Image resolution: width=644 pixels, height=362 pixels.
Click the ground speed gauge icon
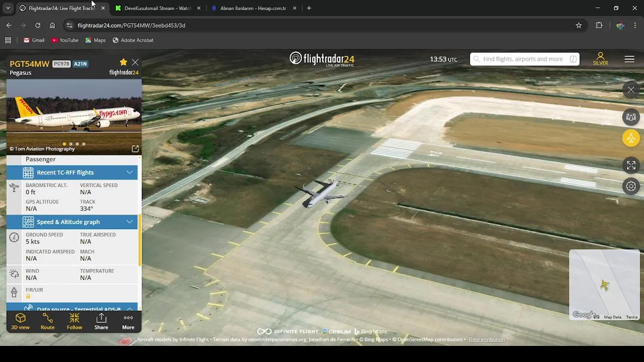point(14,237)
